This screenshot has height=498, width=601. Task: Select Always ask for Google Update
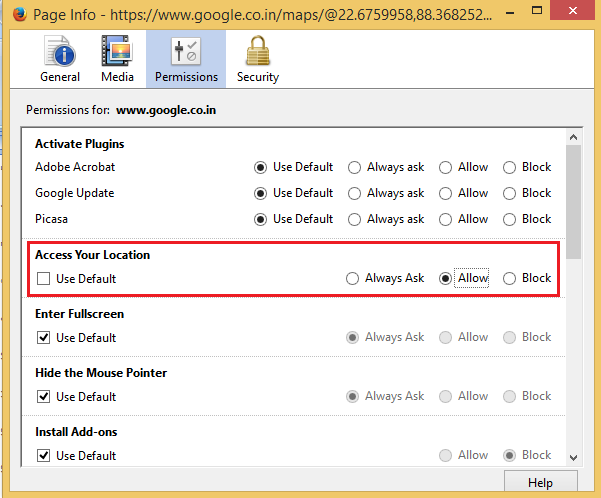pos(354,194)
